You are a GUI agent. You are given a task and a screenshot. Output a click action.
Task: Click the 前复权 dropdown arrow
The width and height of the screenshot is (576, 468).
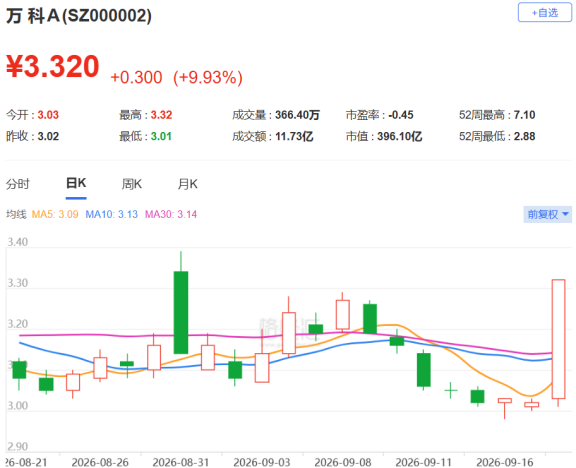(565, 214)
